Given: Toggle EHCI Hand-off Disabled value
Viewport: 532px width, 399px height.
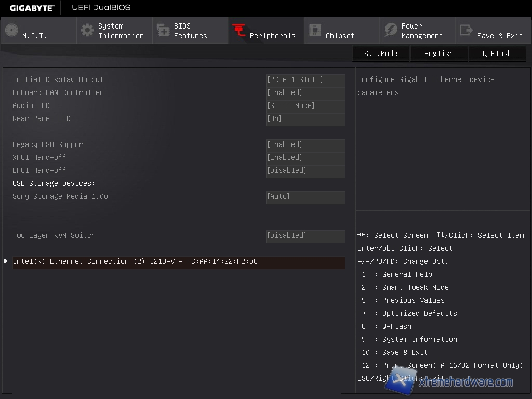Looking at the screenshot, I should point(305,171).
